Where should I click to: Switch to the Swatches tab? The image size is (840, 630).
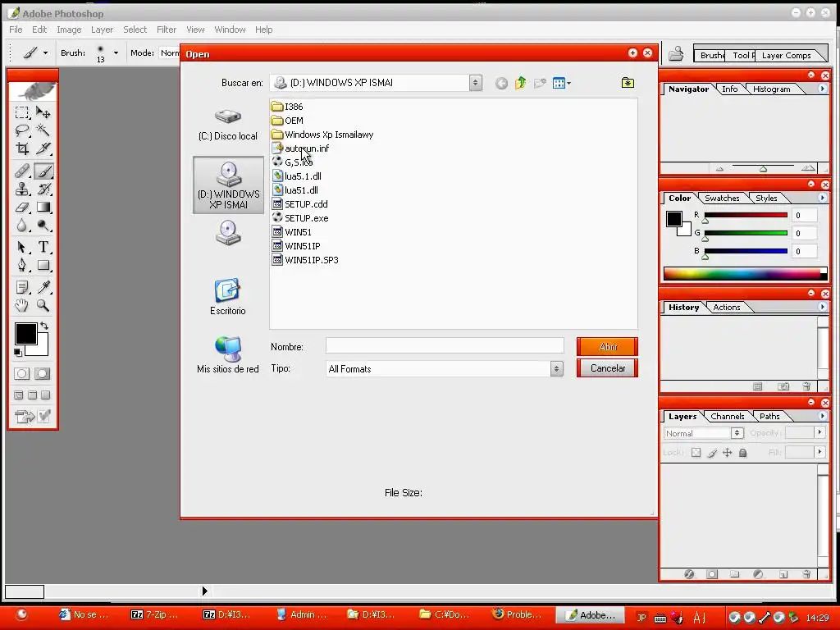pos(722,199)
